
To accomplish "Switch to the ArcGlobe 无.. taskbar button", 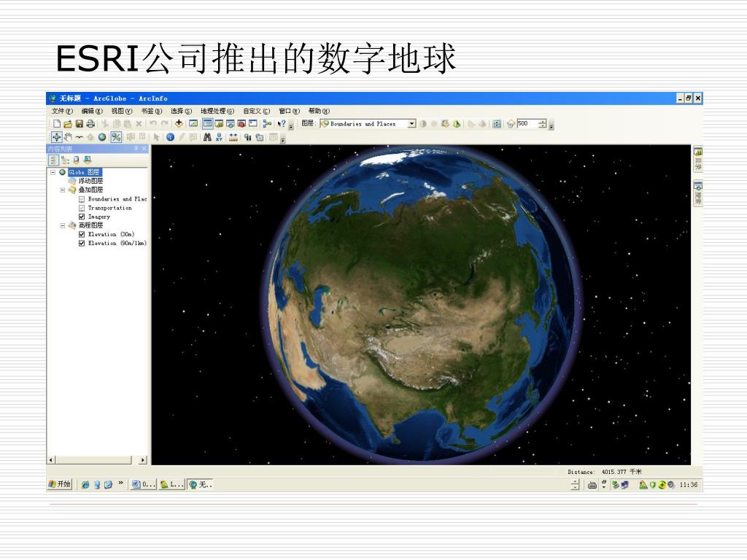I will pos(200,485).
